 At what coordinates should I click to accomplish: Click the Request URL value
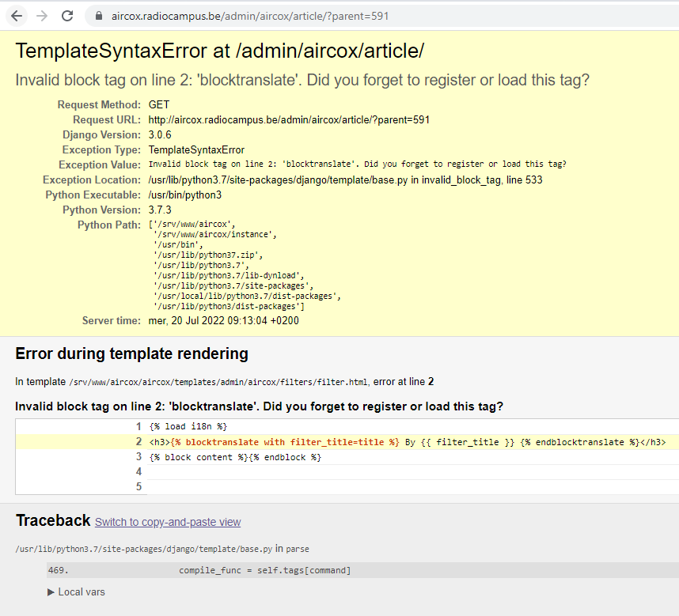(x=289, y=119)
